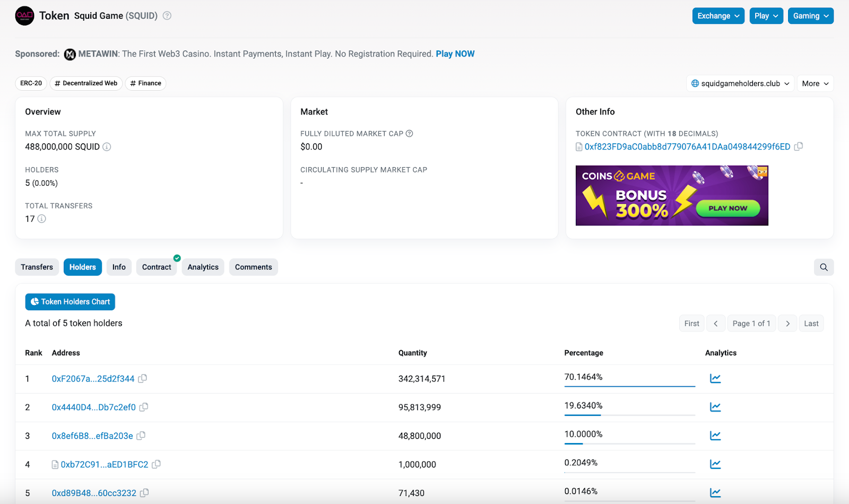Viewport: 849px width, 504px height.
Task: Copy the token contract address
Action: coord(799,146)
